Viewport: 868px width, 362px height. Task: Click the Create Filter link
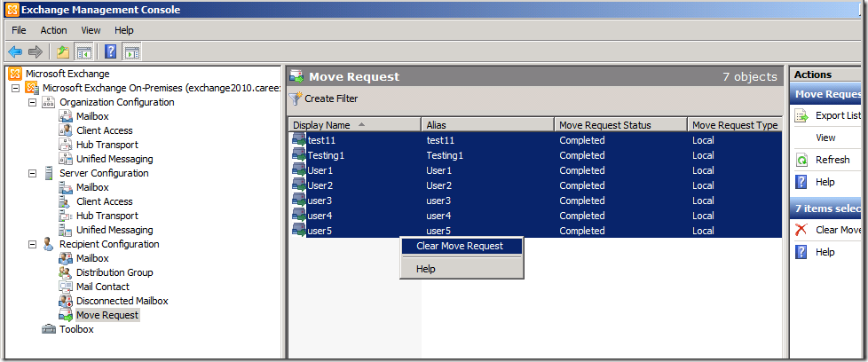tap(331, 98)
